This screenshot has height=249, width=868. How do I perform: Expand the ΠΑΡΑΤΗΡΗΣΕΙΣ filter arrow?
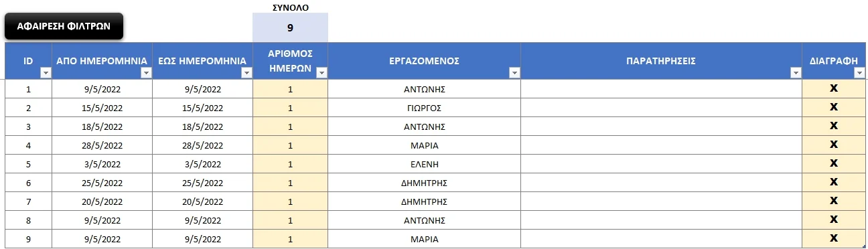(x=796, y=73)
